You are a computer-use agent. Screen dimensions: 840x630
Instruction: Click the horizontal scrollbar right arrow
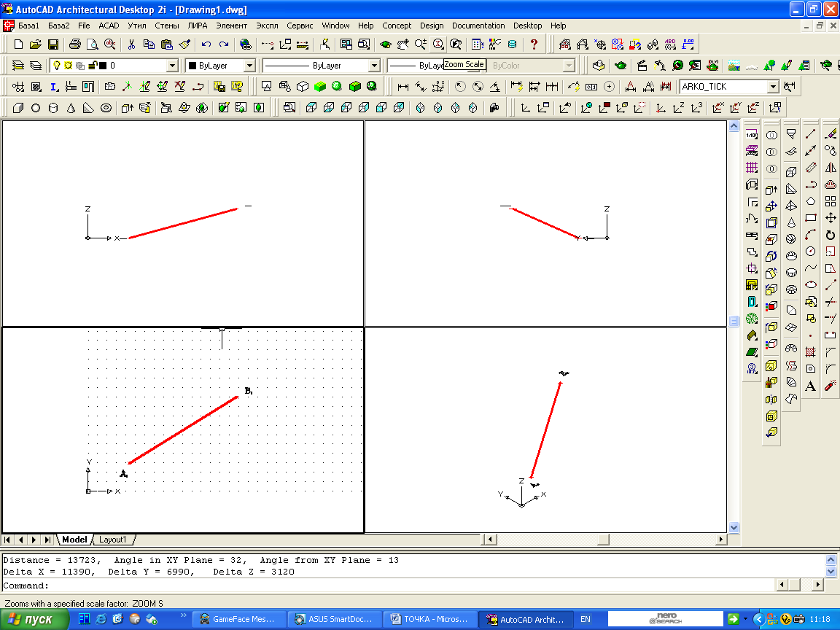pos(721,540)
